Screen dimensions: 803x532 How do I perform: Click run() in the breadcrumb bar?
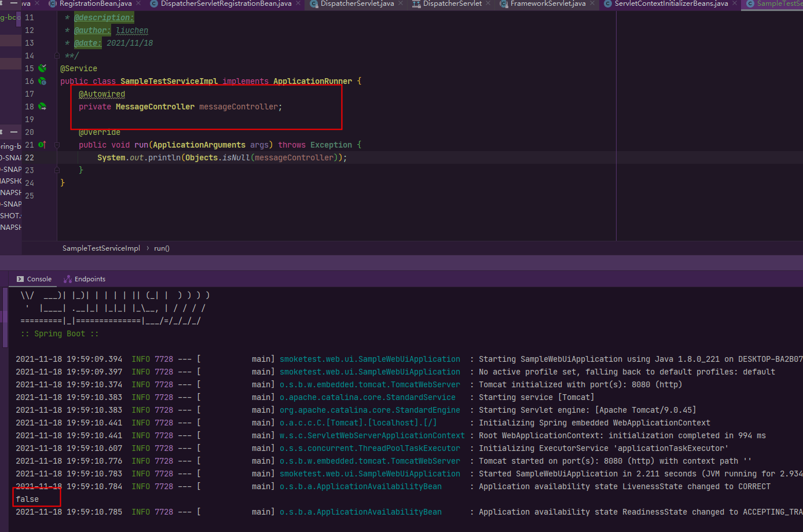(162, 248)
